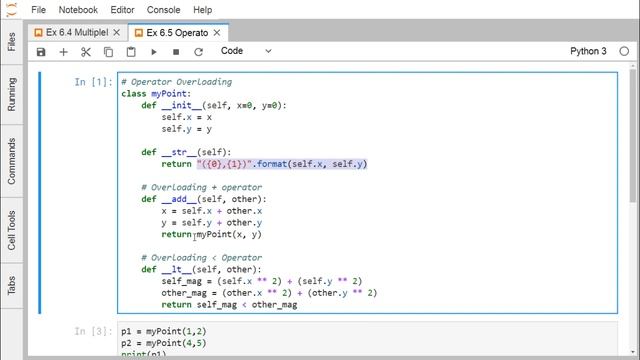Click the '__init__' method definition line
The image size is (640, 360).
pyautogui.click(x=214, y=106)
